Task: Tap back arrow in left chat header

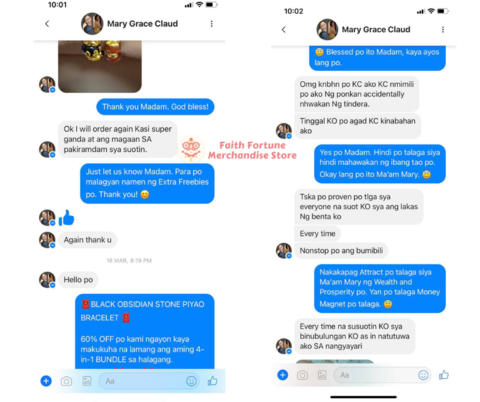Action: [47, 24]
